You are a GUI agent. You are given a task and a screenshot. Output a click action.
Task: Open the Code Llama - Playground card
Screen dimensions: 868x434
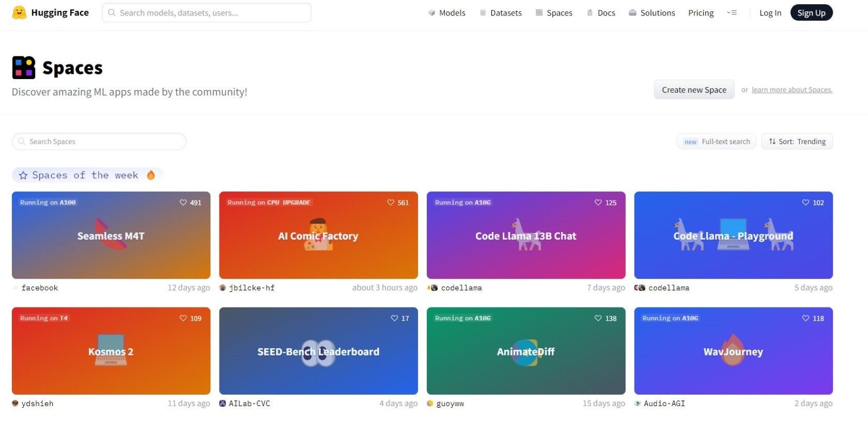(x=733, y=235)
